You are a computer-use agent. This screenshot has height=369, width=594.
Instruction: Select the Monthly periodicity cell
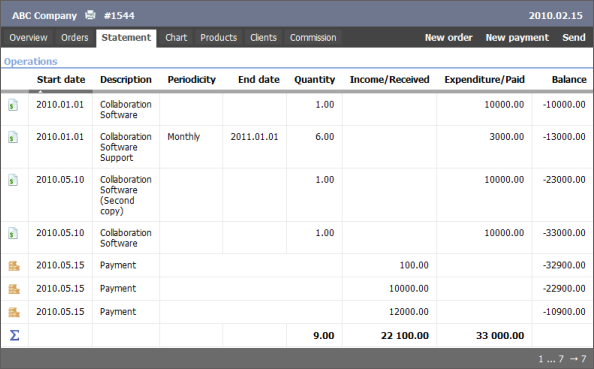coord(184,137)
